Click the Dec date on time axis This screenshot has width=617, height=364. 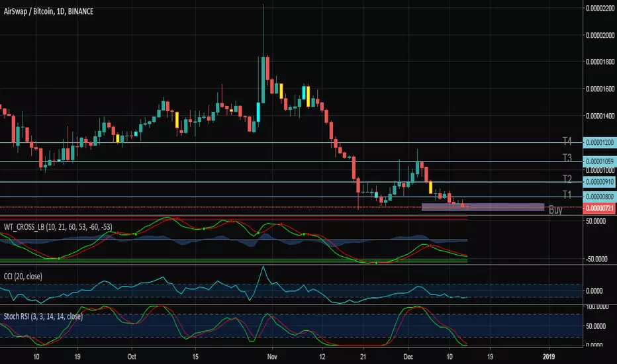pyautogui.click(x=408, y=357)
